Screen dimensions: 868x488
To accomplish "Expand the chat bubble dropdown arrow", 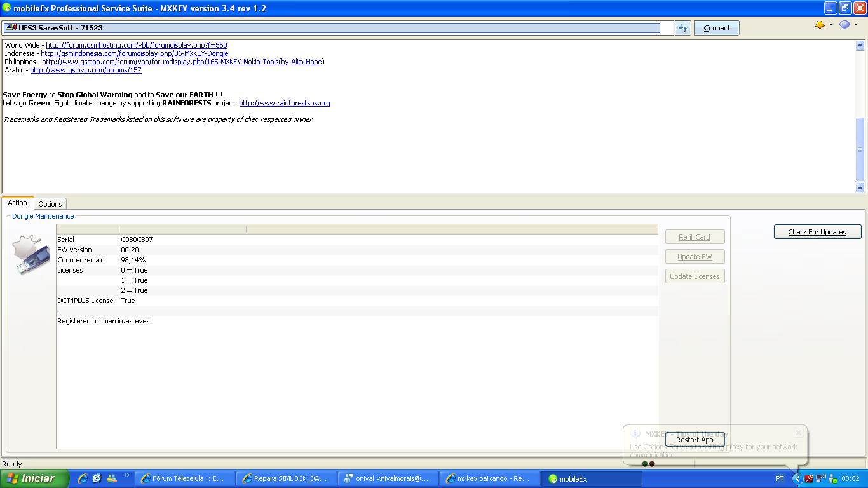I will pyautogui.click(x=855, y=25).
